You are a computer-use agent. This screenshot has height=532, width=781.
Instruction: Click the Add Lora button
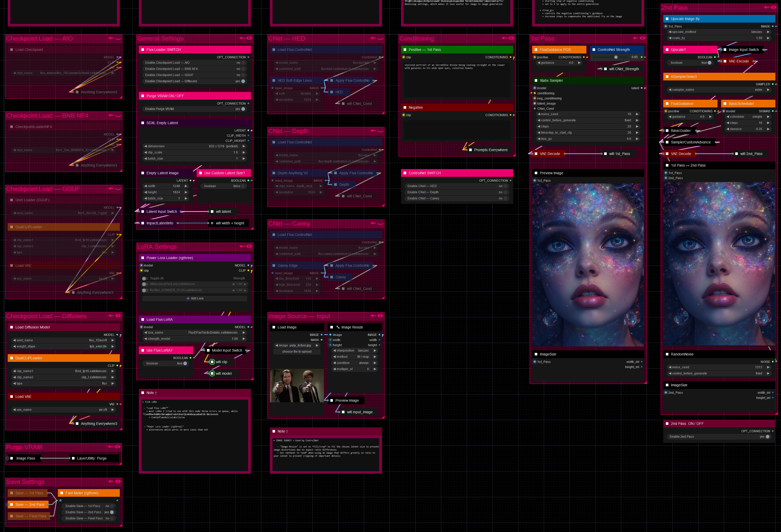point(195,298)
